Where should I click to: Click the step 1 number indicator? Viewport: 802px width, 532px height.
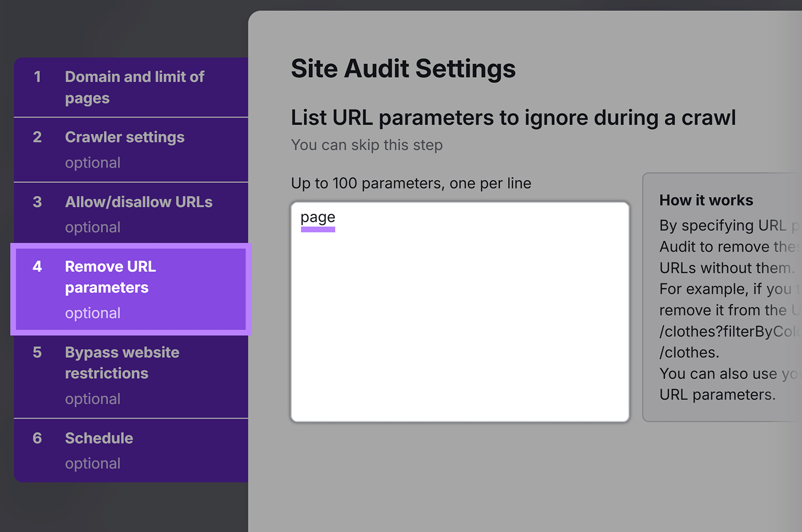tap(38, 77)
